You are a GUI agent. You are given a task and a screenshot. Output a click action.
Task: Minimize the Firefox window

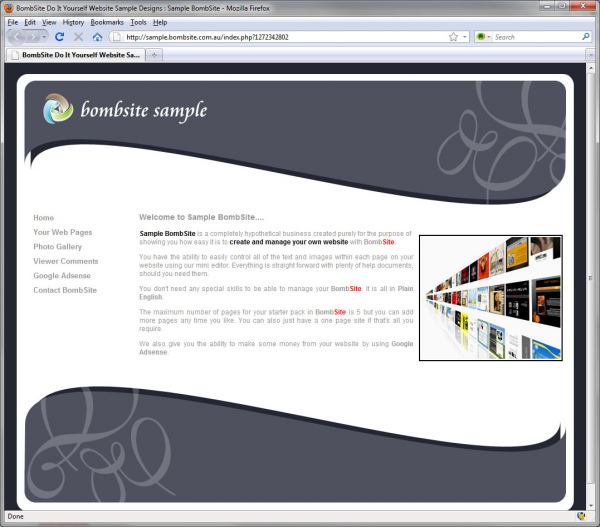pos(547,6)
